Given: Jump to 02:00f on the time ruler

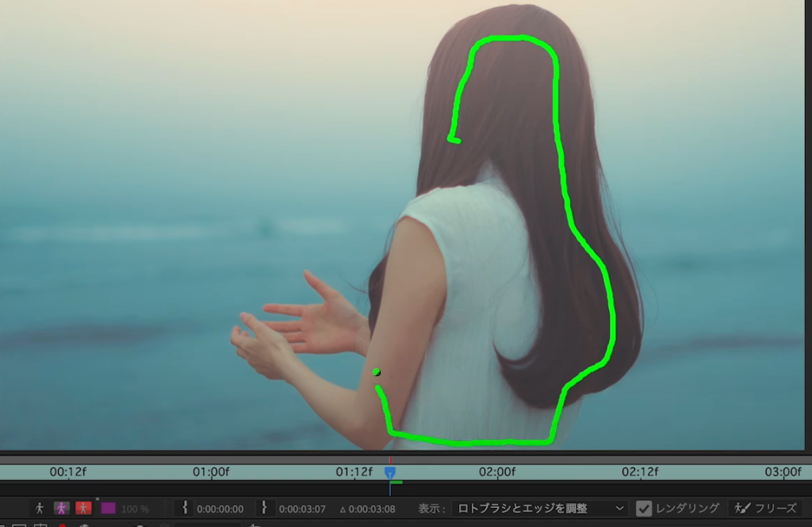Looking at the screenshot, I should [x=497, y=472].
